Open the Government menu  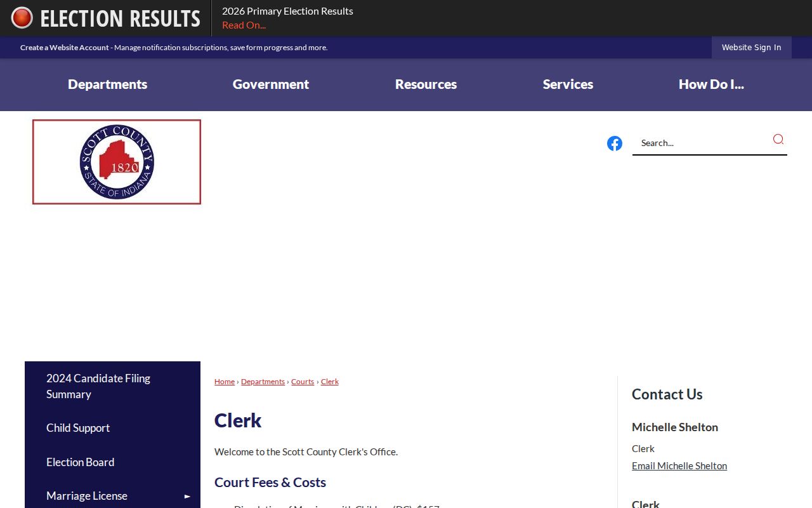point(271,84)
